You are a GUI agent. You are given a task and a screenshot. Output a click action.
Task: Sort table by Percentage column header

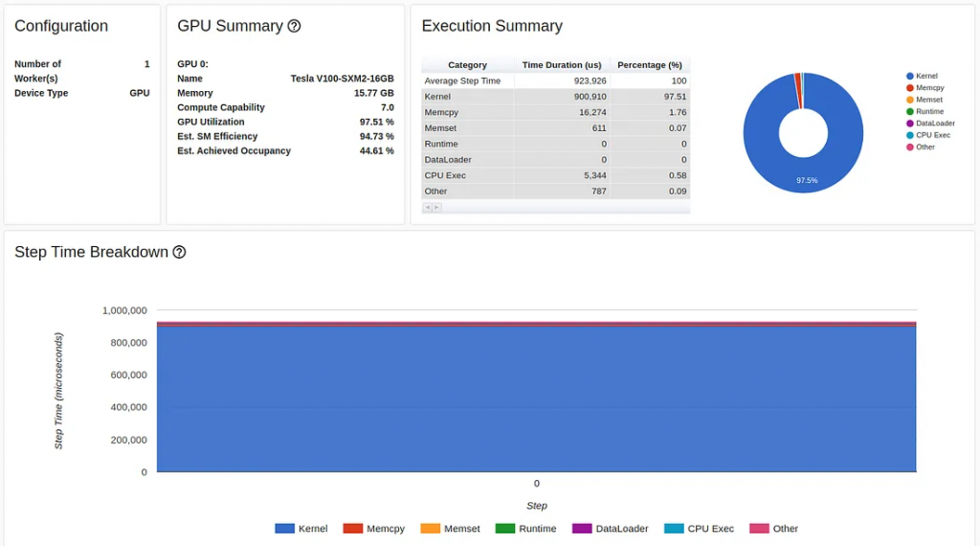point(649,65)
